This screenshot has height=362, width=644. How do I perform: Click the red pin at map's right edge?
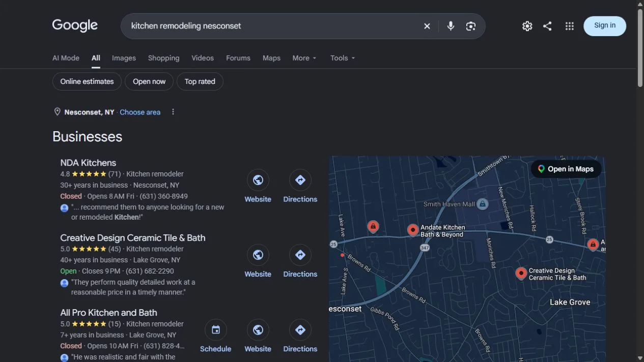593,245
